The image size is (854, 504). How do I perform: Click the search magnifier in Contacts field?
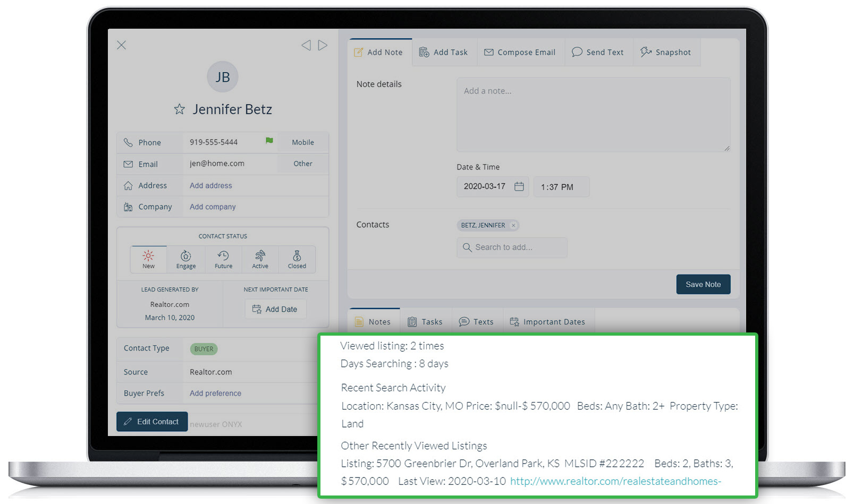pyautogui.click(x=467, y=247)
